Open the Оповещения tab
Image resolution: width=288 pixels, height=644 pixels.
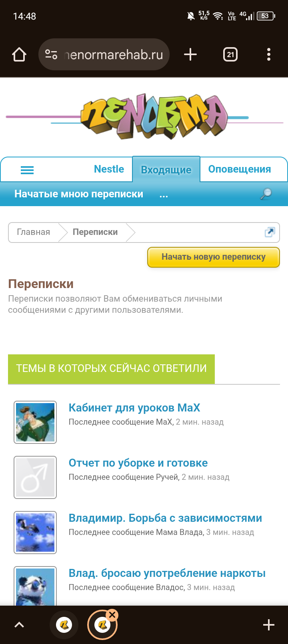[x=240, y=169]
